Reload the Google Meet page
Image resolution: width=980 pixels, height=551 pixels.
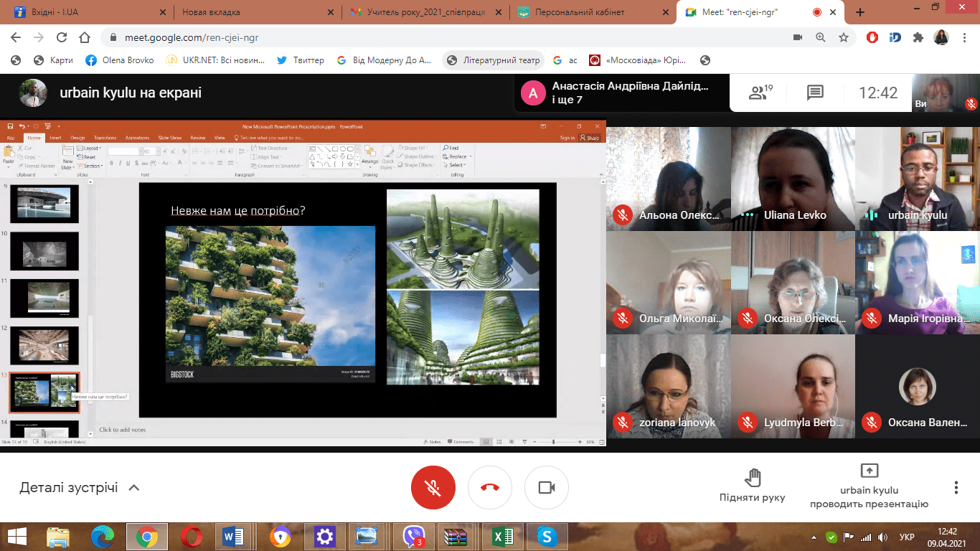(62, 37)
